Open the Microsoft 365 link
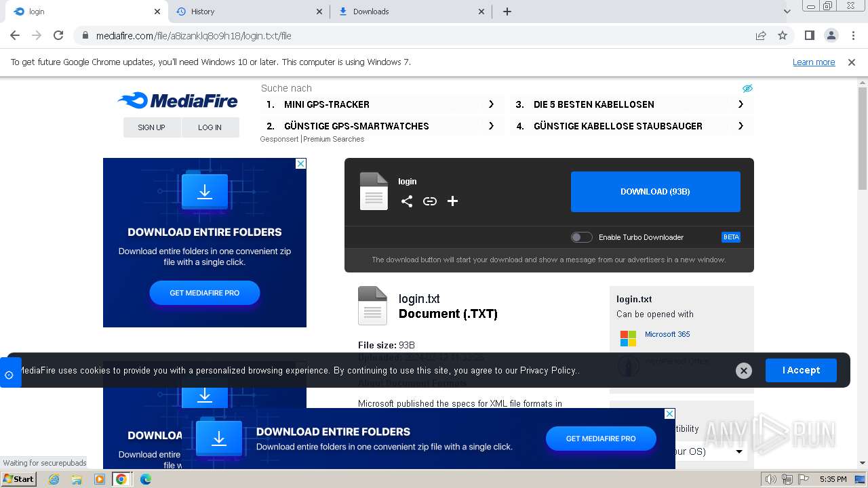This screenshot has width=868, height=488. pos(667,334)
